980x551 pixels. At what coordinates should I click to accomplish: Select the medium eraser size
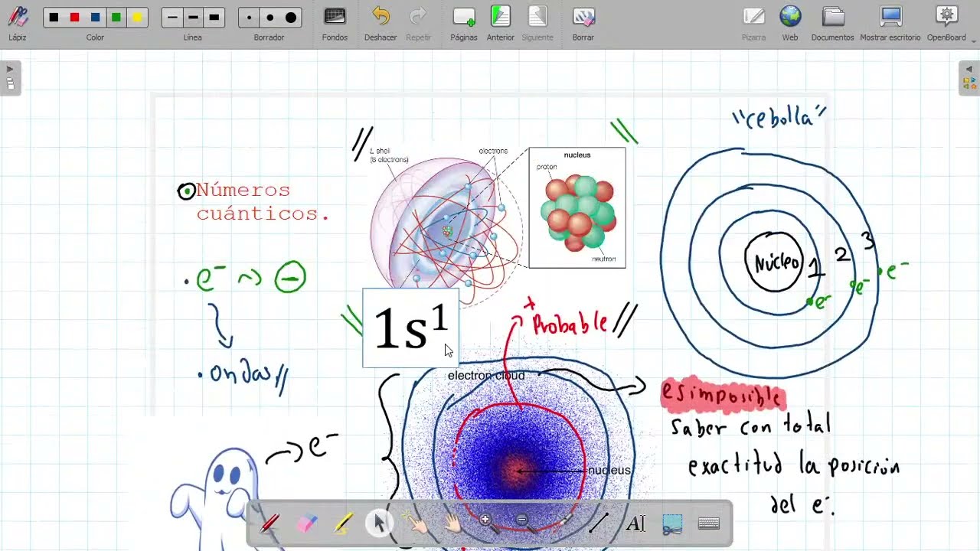point(269,17)
